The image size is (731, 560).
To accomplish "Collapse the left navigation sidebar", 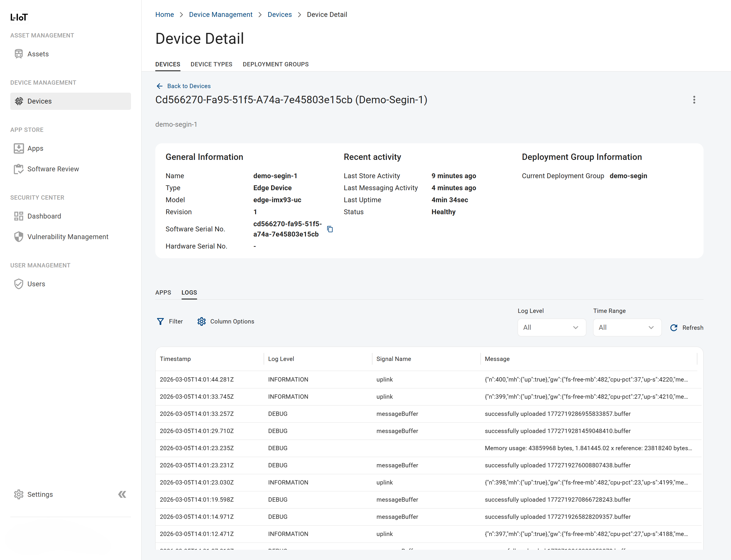I will (122, 494).
